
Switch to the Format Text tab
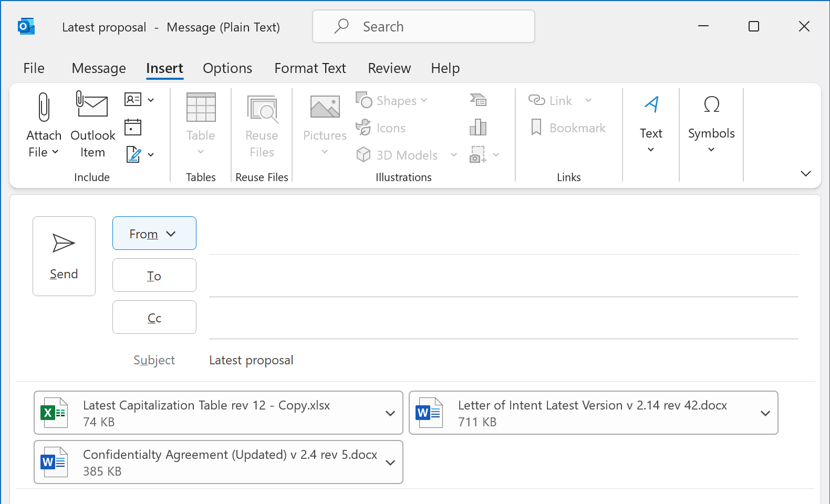click(310, 68)
